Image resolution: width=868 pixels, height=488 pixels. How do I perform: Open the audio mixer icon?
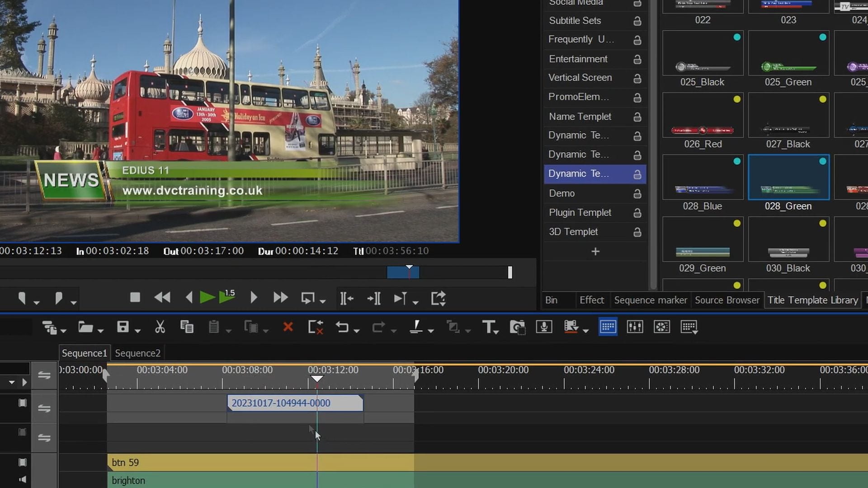pos(635,327)
